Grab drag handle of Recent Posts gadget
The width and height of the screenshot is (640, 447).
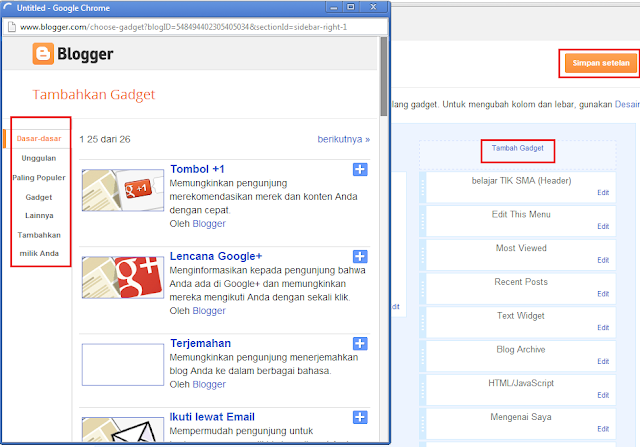point(423,289)
